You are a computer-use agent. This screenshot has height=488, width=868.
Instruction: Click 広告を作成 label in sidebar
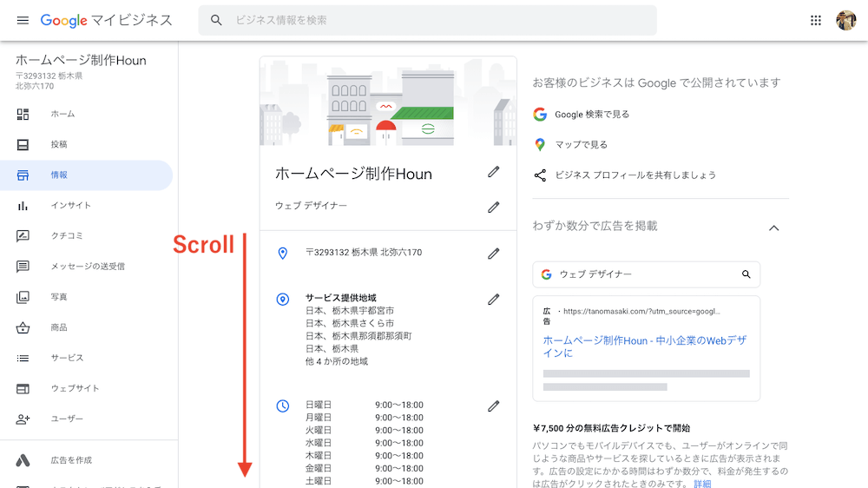71,460
